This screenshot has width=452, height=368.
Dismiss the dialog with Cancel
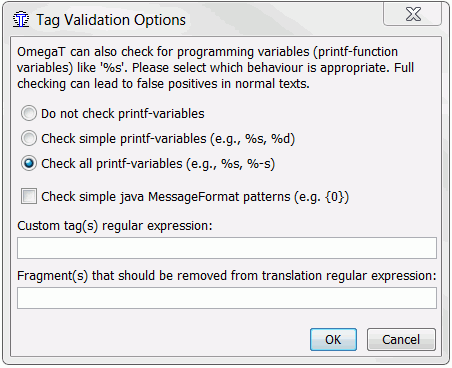tap(401, 339)
